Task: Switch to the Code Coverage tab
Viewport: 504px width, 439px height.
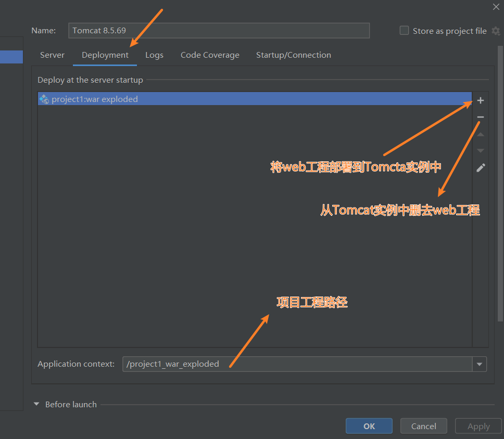Action: [x=210, y=55]
